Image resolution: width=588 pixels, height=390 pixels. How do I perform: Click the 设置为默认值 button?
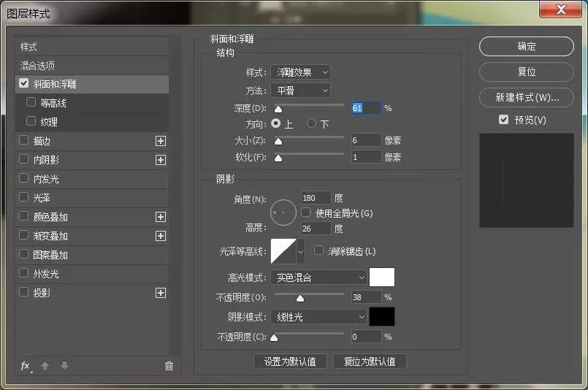point(290,362)
